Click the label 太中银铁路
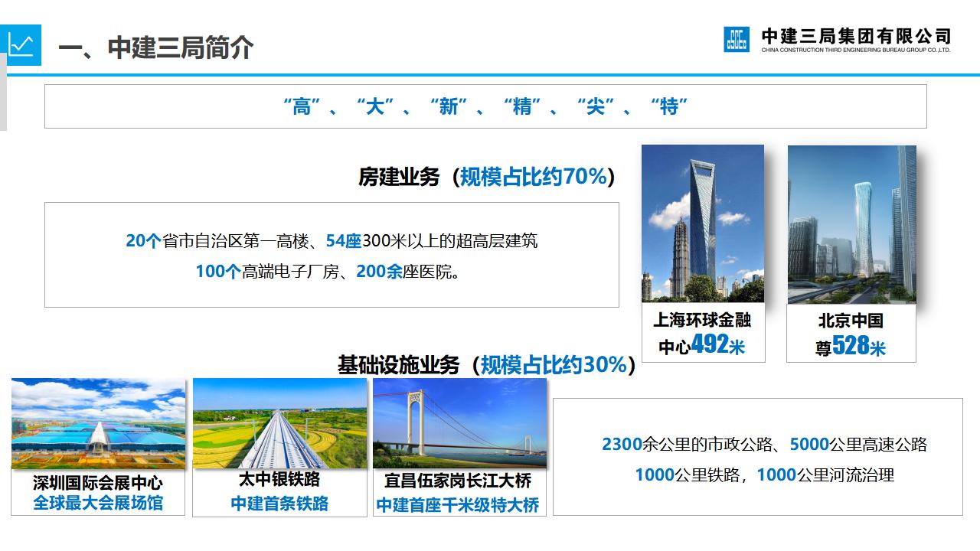The width and height of the screenshot is (980, 551). click(279, 480)
